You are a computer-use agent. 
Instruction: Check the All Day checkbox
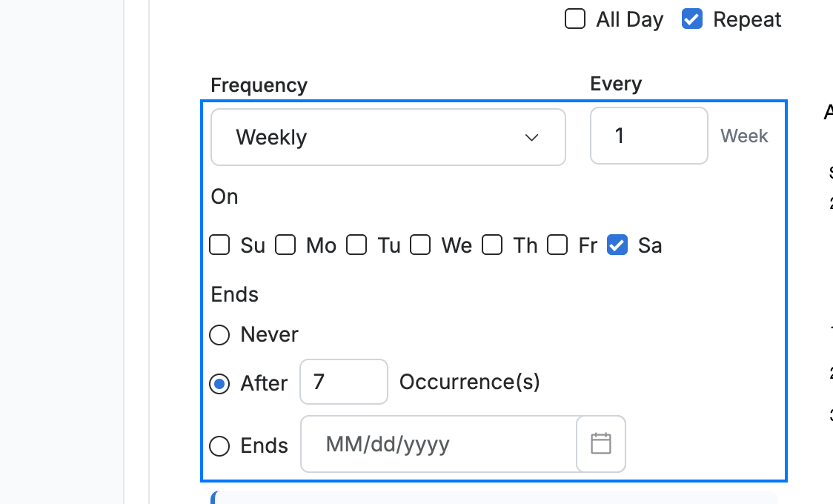575,19
